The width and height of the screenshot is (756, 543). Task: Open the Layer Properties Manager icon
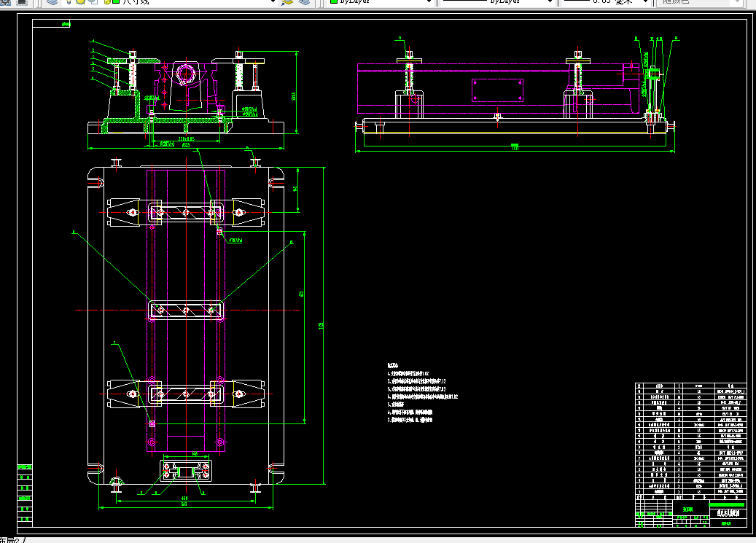[52, 2]
